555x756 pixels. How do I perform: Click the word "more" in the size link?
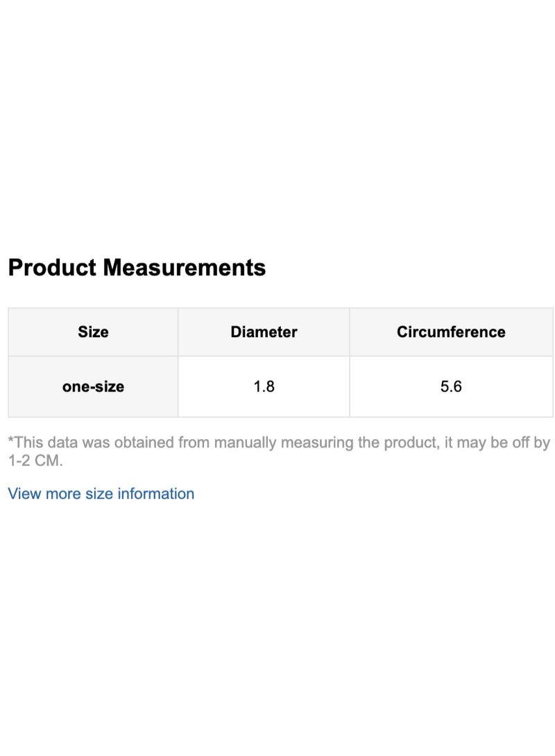(62, 494)
